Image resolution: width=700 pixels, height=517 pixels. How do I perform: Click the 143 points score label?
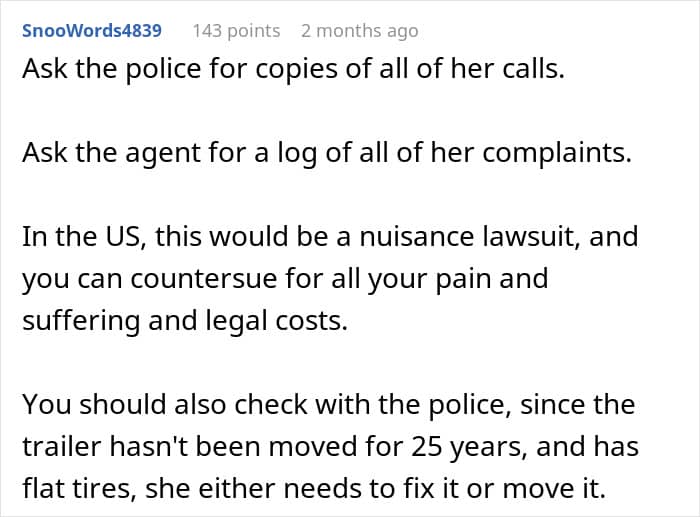(236, 31)
